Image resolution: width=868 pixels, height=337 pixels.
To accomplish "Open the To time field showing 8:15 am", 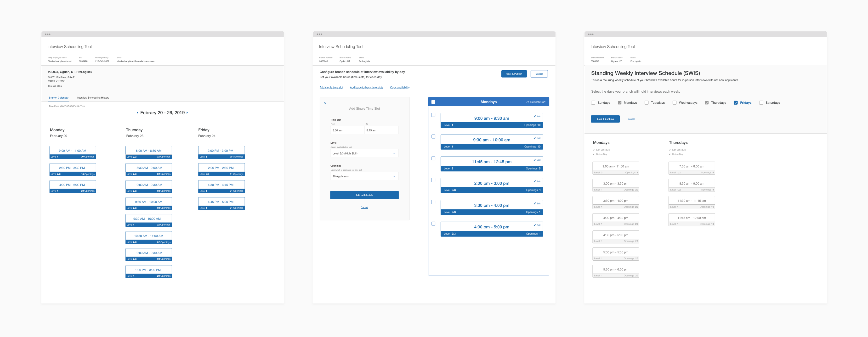I will pos(381,130).
